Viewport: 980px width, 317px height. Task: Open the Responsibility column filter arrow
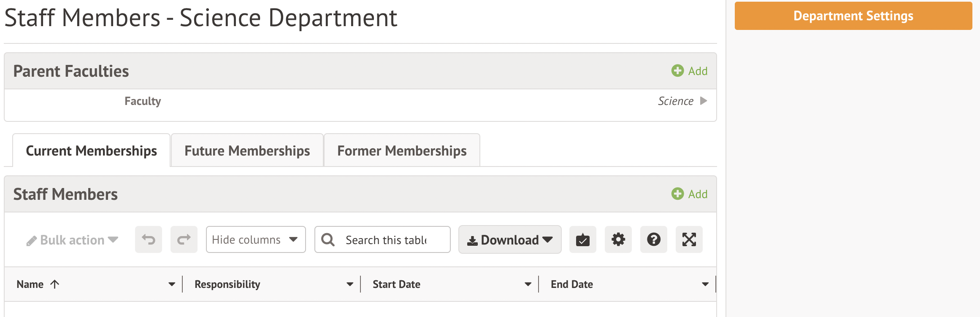[x=350, y=285]
